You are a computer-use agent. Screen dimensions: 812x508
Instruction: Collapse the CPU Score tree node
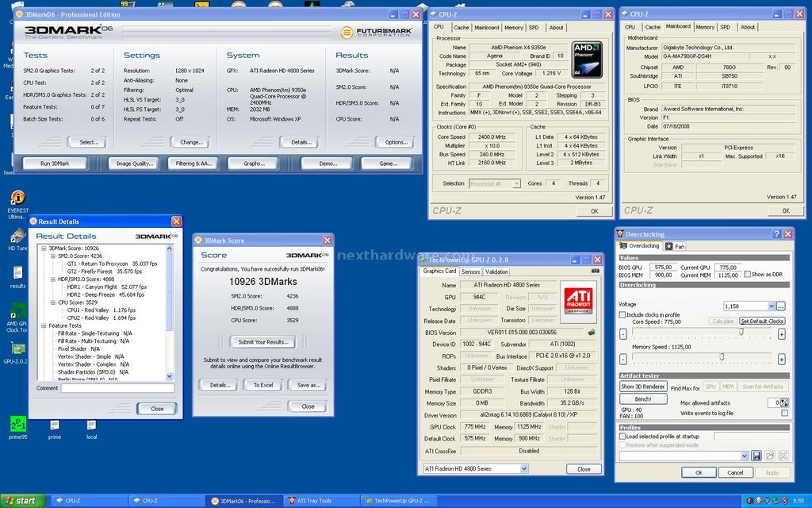pyautogui.click(x=53, y=302)
